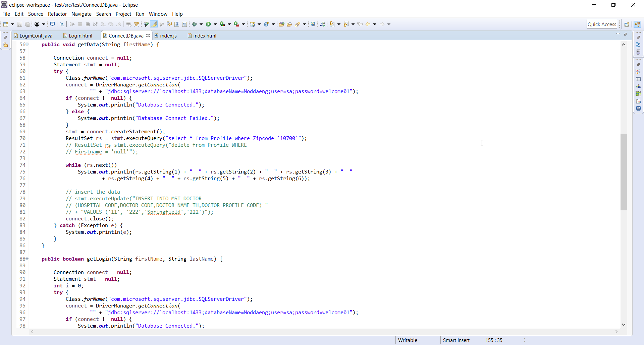
Task: Click the Next Annotation icon
Action: 332,24
